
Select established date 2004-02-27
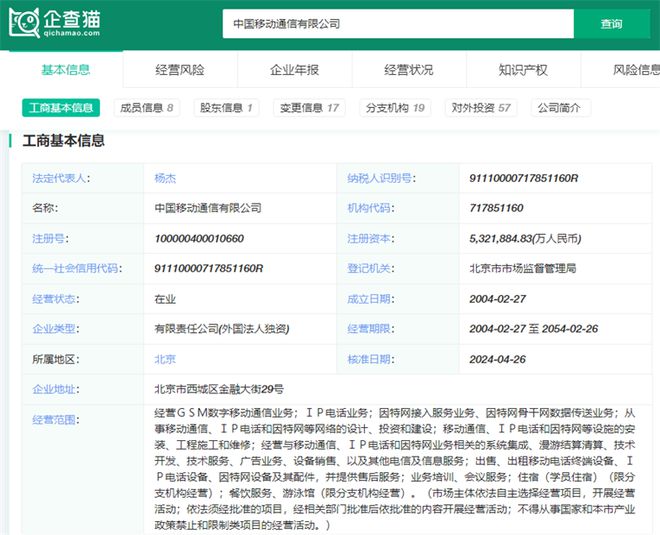click(x=498, y=299)
